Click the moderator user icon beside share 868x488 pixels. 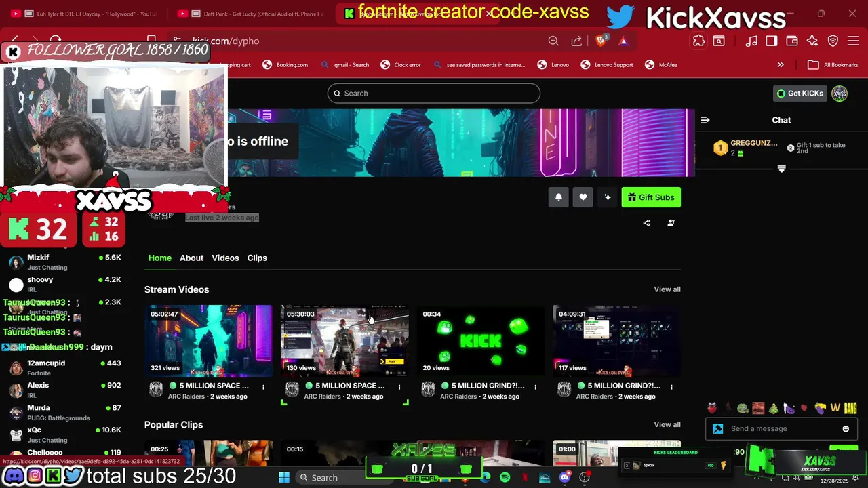point(671,223)
